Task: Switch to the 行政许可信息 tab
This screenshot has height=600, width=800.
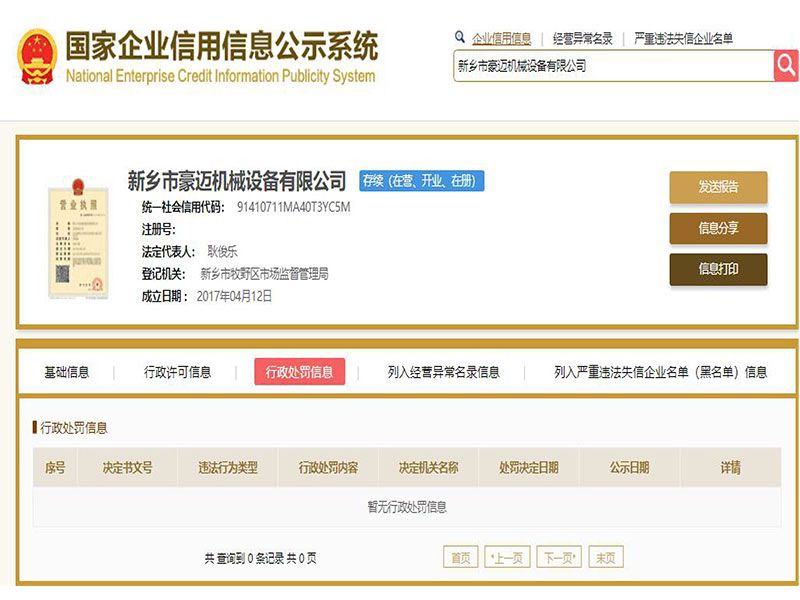Action: click(x=178, y=372)
